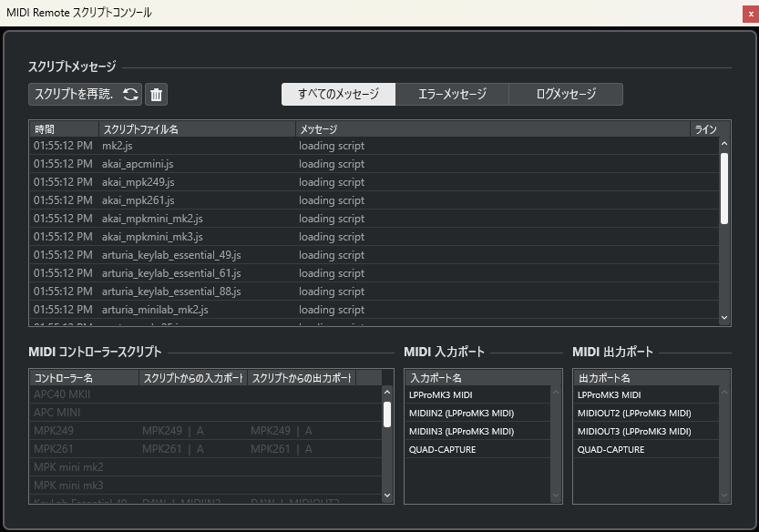Select the mk2.js log entry
The height and width of the screenshot is (532, 759).
point(182,145)
